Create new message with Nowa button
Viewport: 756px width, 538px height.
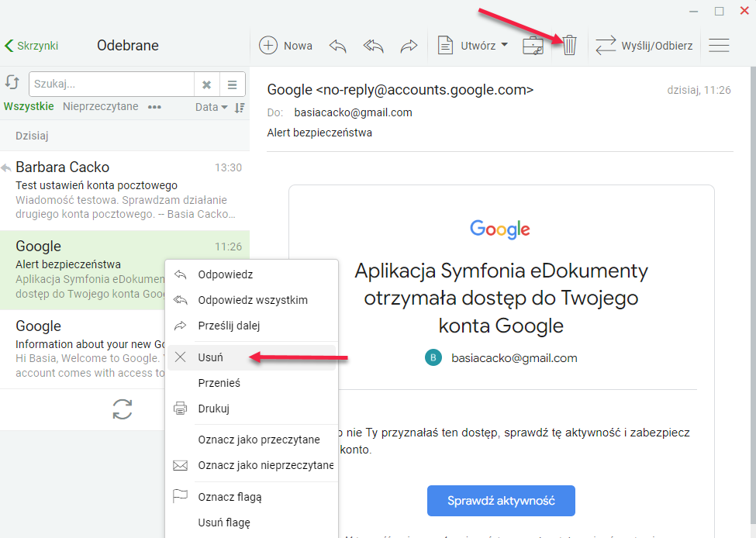[x=285, y=46]
